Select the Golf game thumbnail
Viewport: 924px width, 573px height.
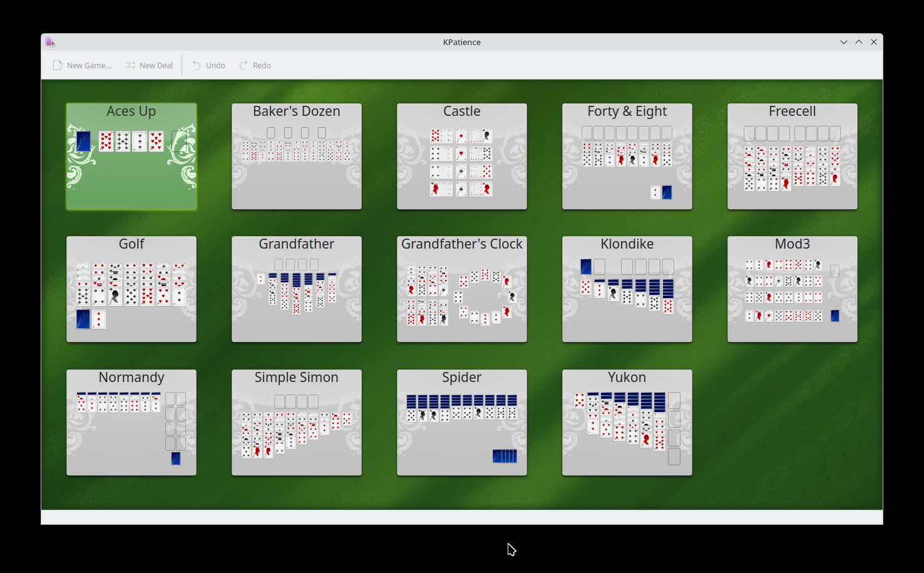pyautogui.click(x=131, y=289)
